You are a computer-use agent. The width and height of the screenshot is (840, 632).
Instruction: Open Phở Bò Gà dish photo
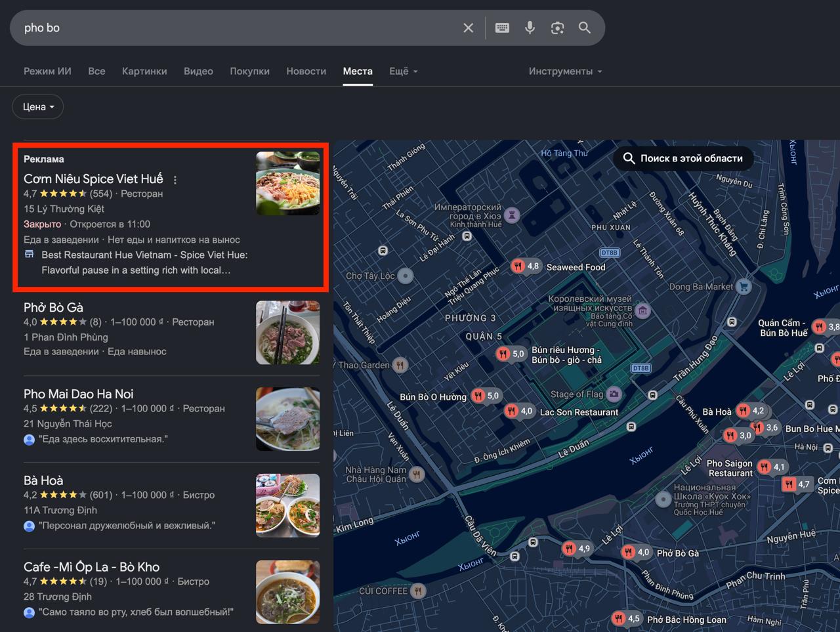click(x=287, y=333)
